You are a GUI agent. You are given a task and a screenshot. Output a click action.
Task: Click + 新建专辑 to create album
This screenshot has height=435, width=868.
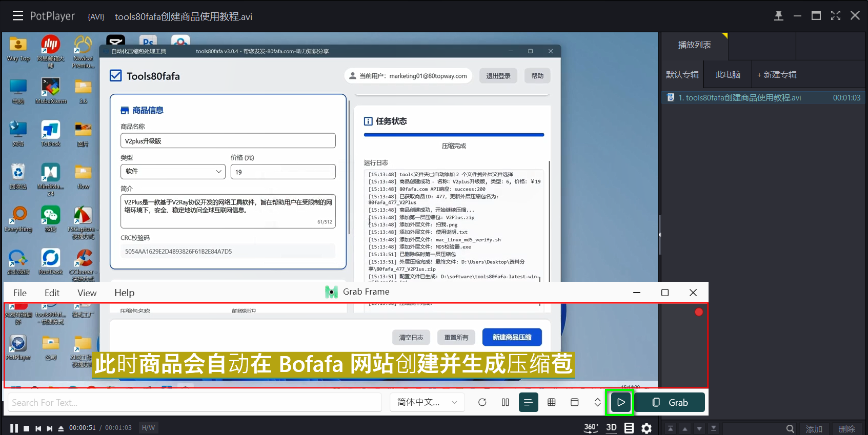777,75
